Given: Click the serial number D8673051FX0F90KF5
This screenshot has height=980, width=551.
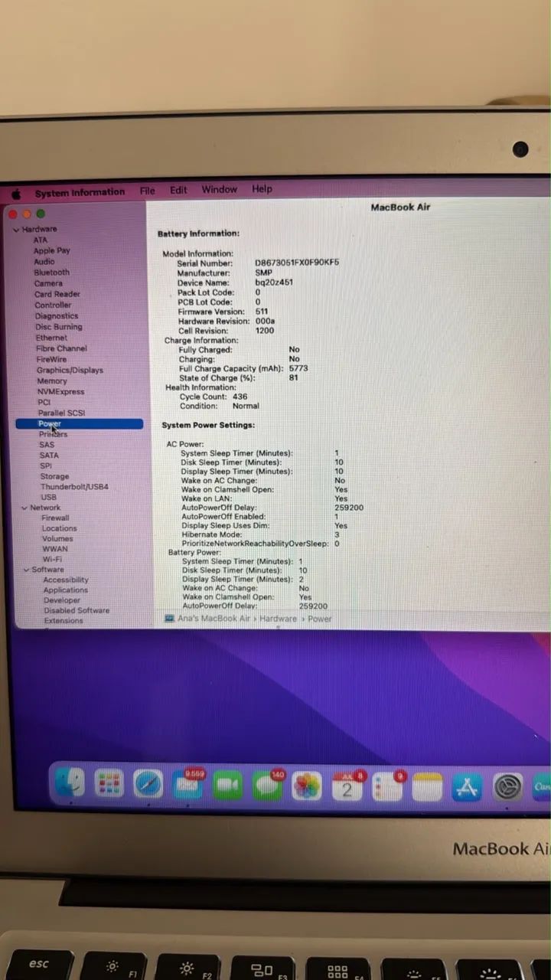Looking at the screenshot, I should [297, 263].
